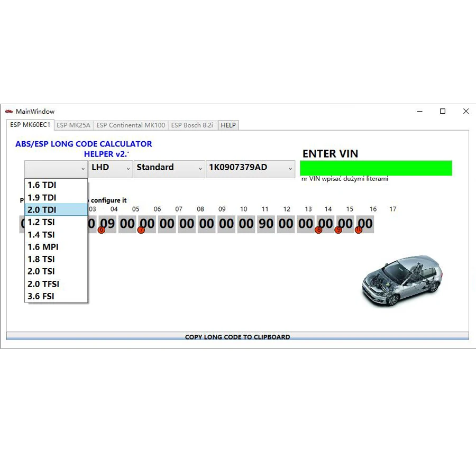Select the 3.6 FSI engine option
476x476 pixels.
click(x=56, y=296)
